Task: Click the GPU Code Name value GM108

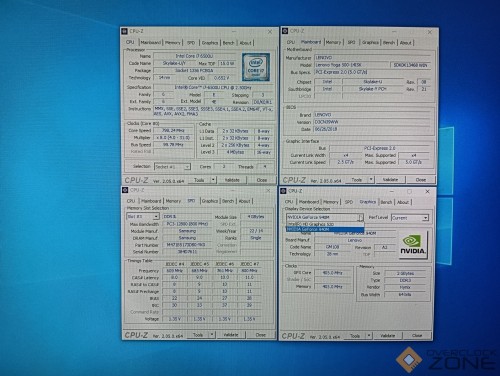Action: (332, 247)
